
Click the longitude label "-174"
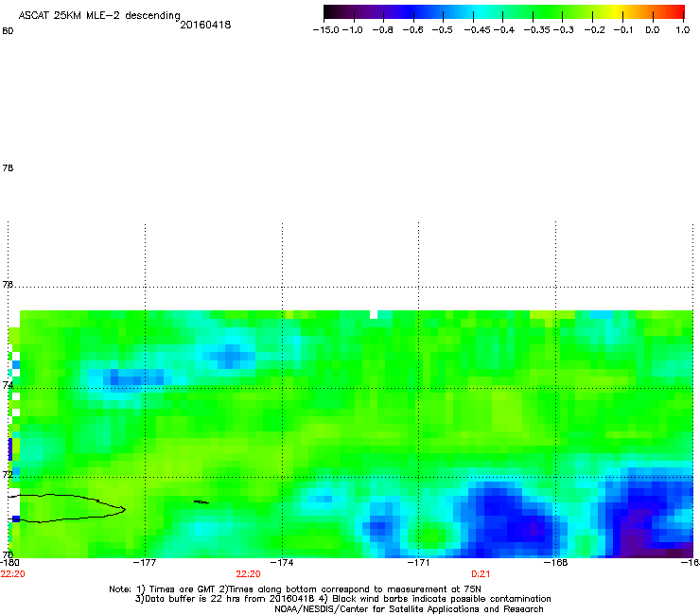(282, 563)
